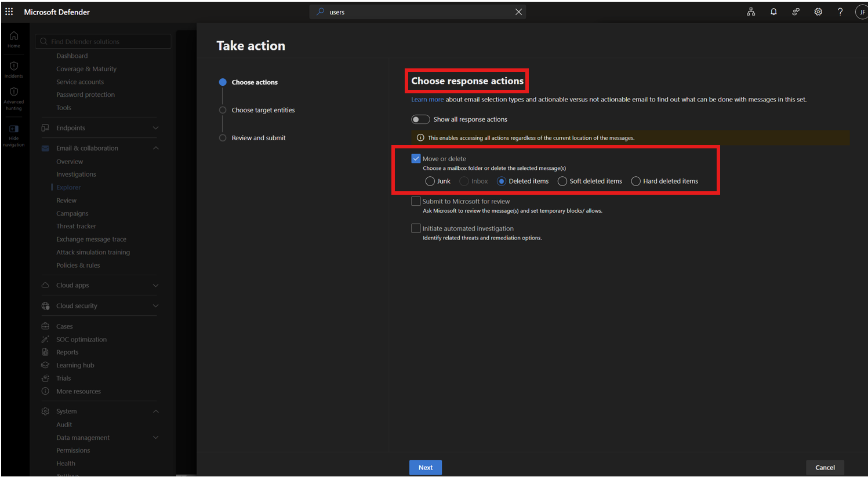Select the Junk radio button
Screen dimensions: 868x477
coord(430,181)
